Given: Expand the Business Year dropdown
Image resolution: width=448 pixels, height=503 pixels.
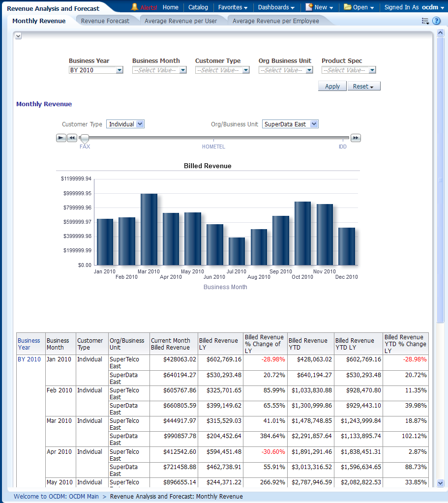Looking at the screenshot, I should 119,70.
